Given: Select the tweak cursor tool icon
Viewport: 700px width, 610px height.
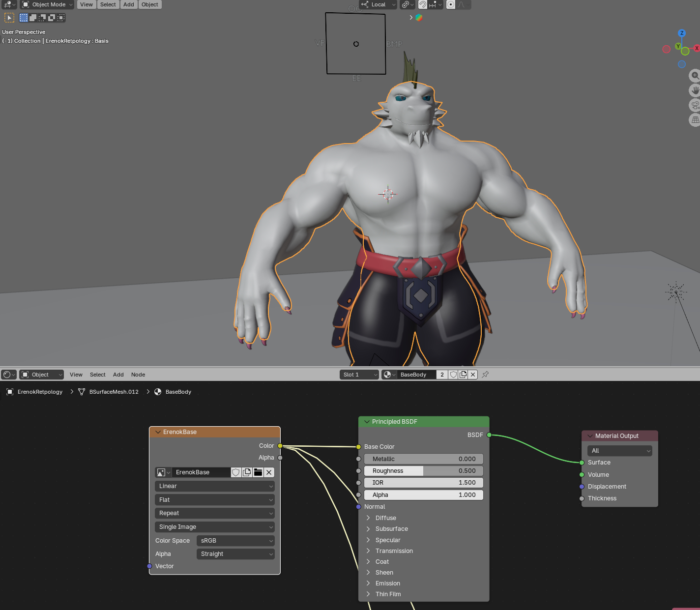Looking at the screenshot, I should point(9,18).
